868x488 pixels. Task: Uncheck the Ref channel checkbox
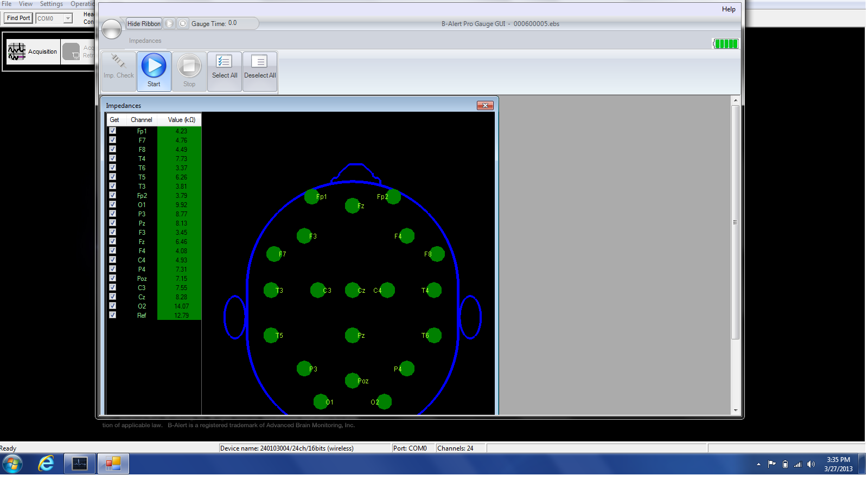click(x=112, y=315)
